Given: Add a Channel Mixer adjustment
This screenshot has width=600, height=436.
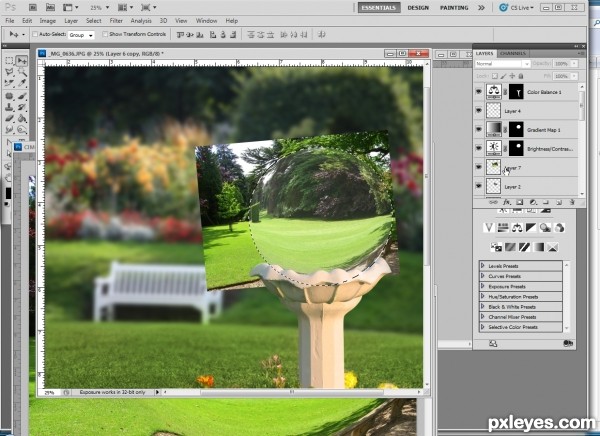Looking at the screenshot, I should pyautogui.click(x=559, y=228).
